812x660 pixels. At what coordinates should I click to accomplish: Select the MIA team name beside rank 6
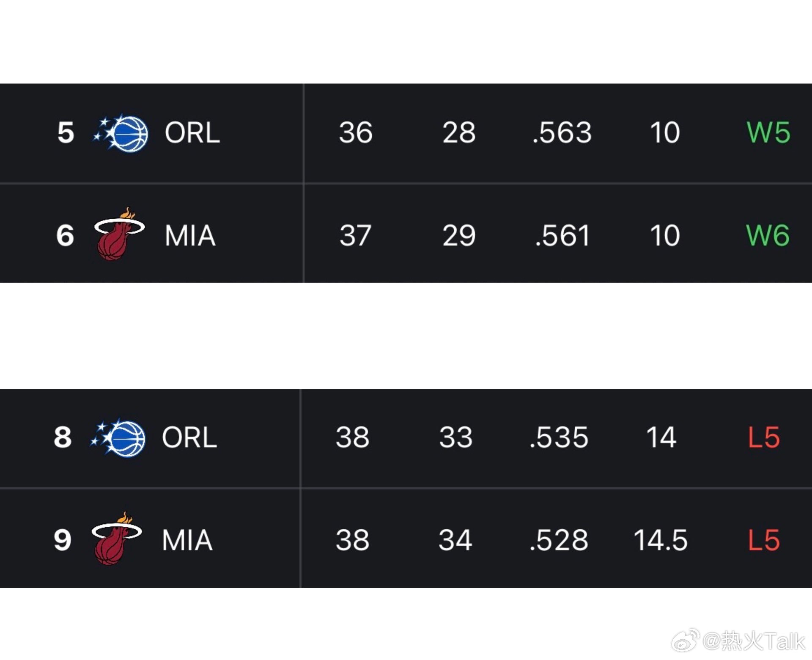(190, 236)
